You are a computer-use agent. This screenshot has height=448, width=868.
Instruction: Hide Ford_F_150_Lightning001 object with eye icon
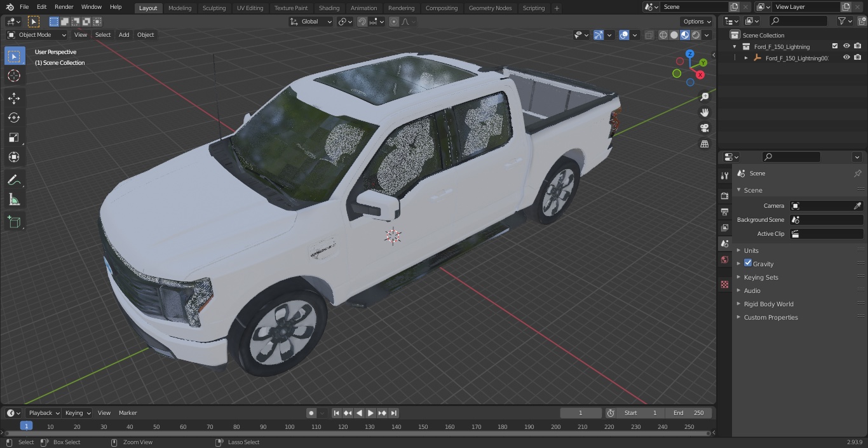(846, 58)
